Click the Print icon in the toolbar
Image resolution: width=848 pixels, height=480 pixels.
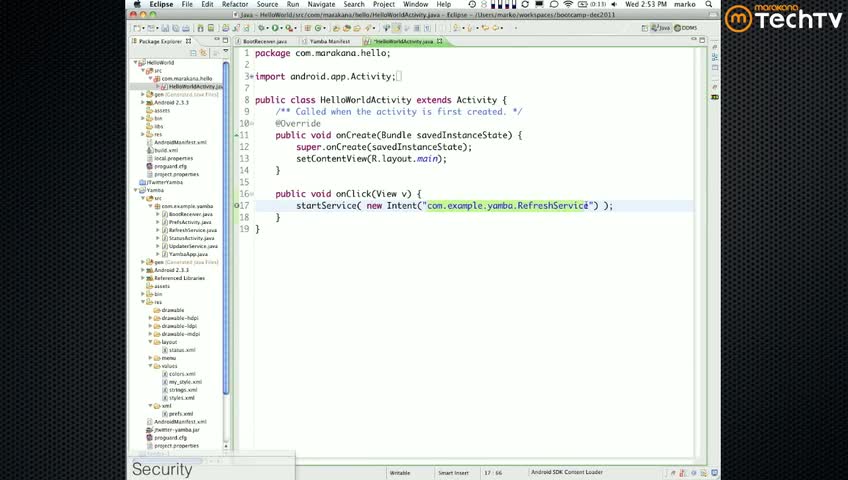tap(186, 28)
